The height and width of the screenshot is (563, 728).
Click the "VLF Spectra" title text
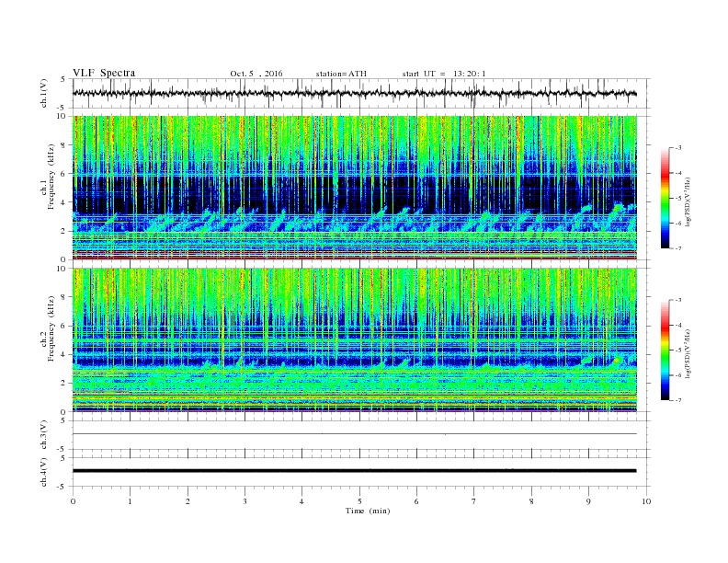[104, 73]
